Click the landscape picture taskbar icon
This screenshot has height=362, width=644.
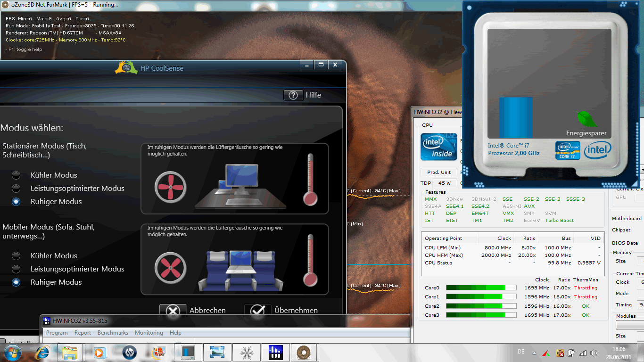(217, 353)
